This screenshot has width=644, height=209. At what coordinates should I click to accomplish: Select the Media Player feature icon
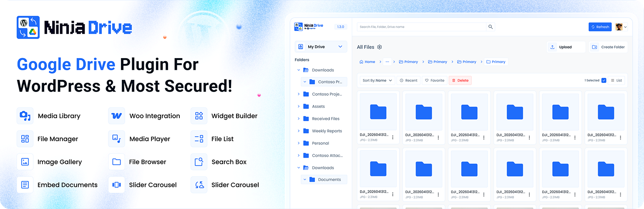pos(116,139)
